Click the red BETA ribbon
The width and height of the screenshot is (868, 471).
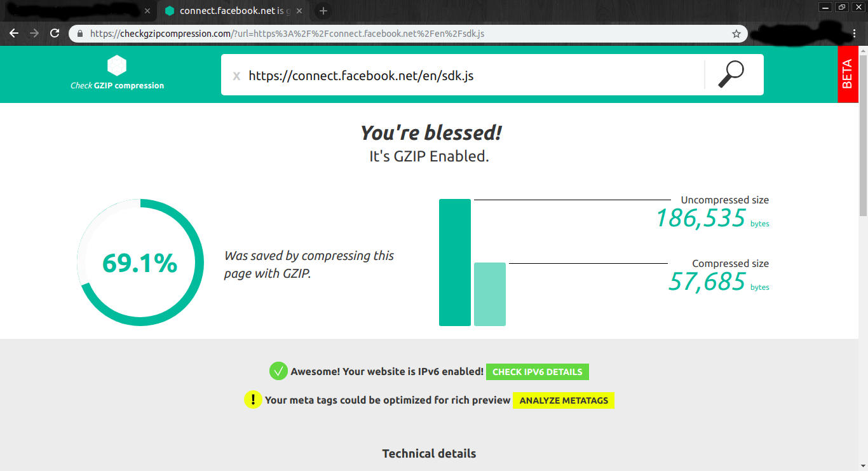pyautogui.click(x=848, y=74)
